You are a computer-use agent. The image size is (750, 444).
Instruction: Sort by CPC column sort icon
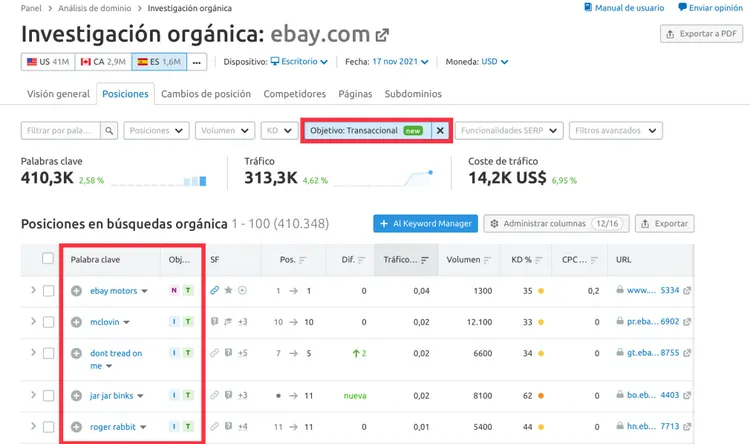pos(594,260)
